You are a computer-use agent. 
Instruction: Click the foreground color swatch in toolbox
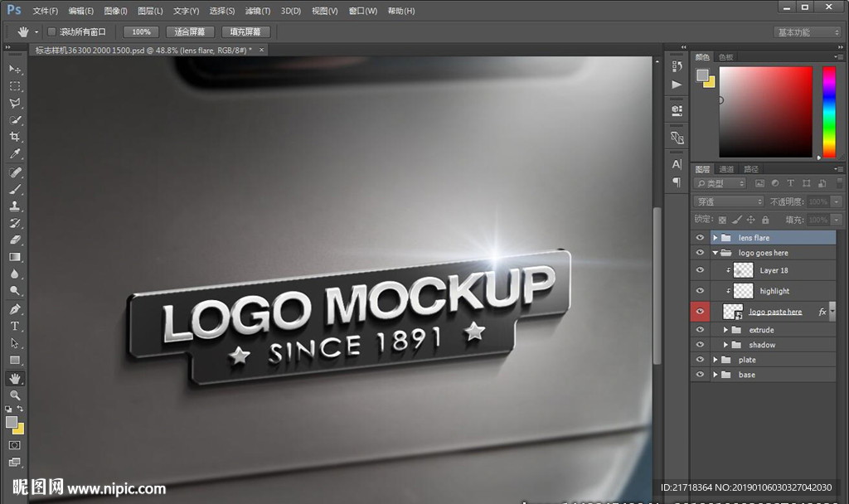pyautogui.click(x=12, y=422)
